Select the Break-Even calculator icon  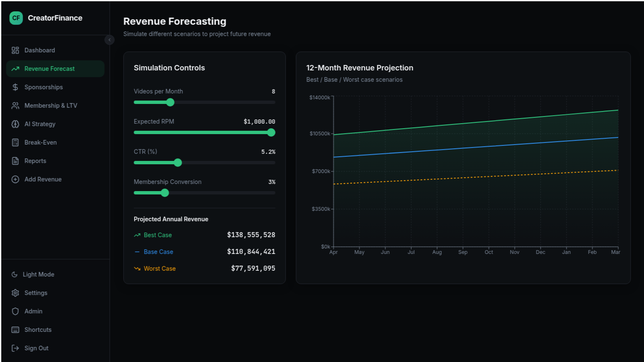(x=15, y=142)
